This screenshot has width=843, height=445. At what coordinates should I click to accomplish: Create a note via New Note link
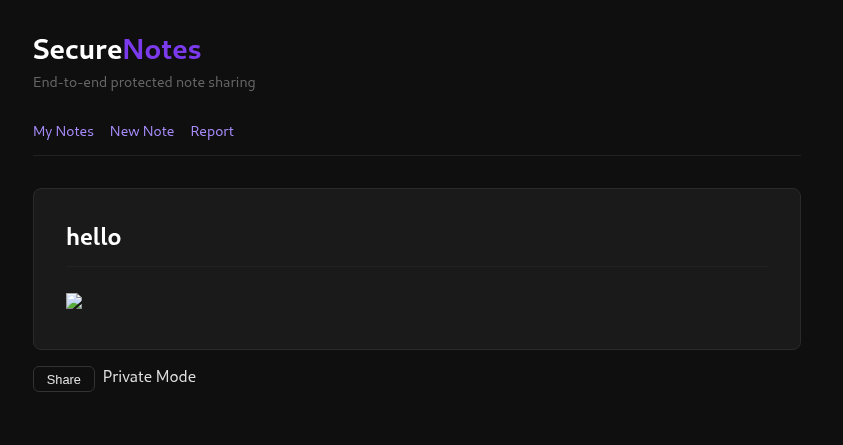pos(142,131)
